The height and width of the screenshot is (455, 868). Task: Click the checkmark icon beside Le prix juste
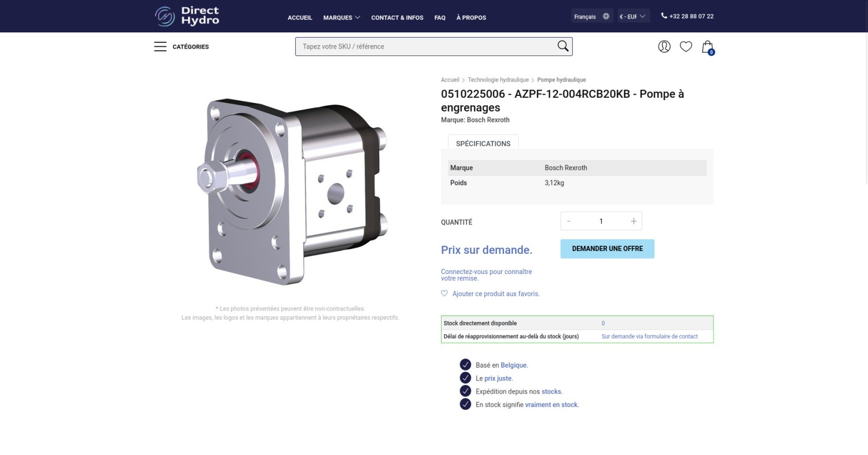click(x=465, y=378)
